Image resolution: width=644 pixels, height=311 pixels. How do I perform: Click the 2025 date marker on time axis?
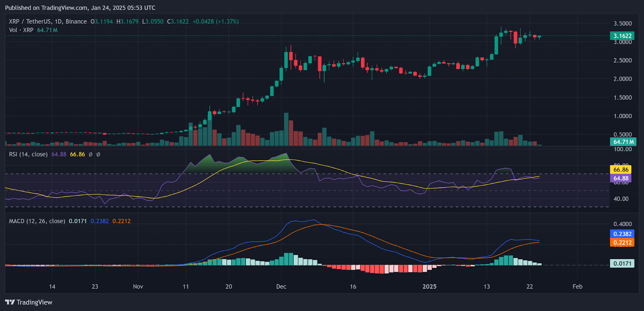click(429, 286)
